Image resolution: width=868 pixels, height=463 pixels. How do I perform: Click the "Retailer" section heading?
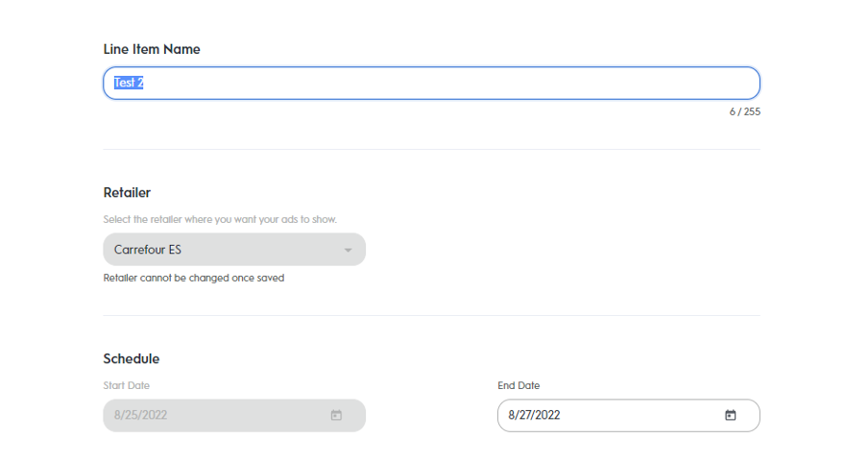pyautogui.click(x=127, y=192)
